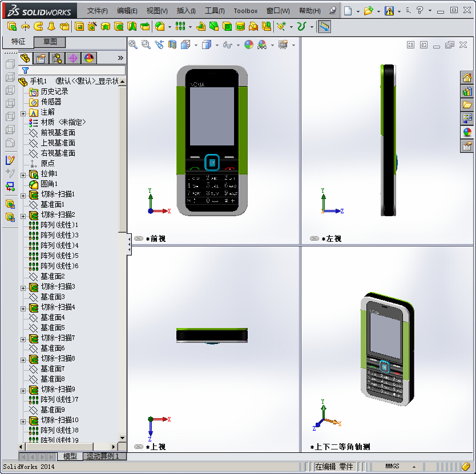This screenshot has width=476, height=474.
Task: Open the View Orientation dropdown arrow
Action: 195,44
